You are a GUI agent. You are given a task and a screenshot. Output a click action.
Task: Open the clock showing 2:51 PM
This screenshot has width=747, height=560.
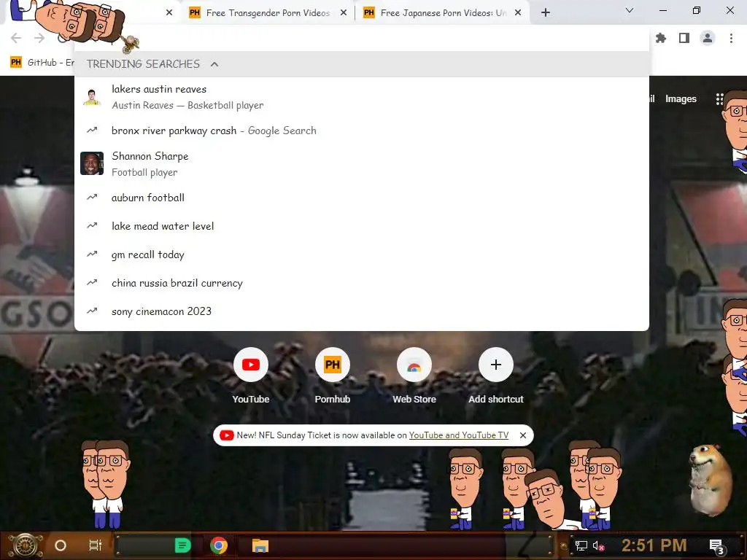(x=654, y=545)
